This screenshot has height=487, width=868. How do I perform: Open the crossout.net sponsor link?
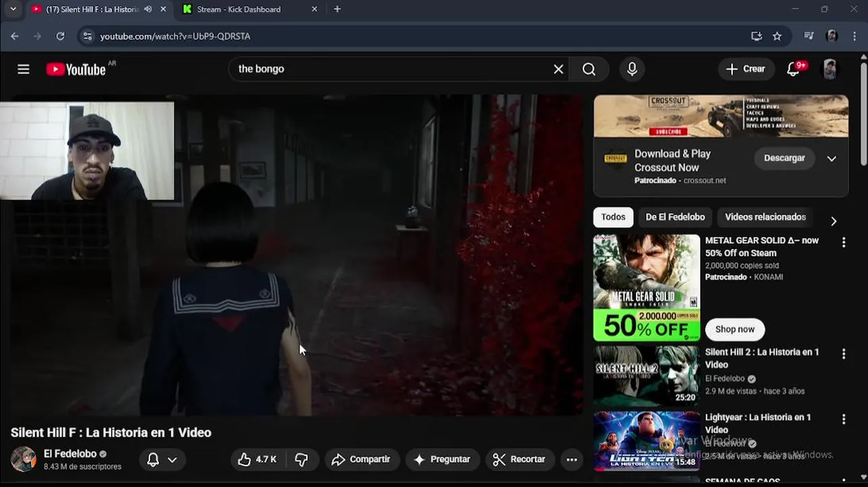(x=704, y=181)
